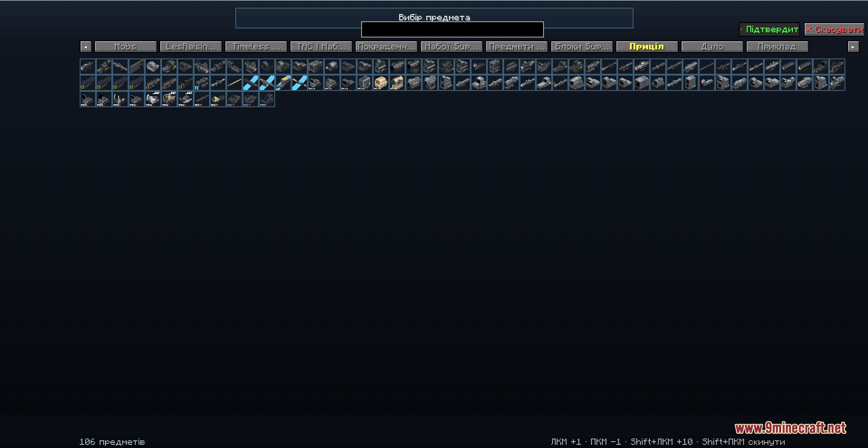Open the Предмети ... tab
868x448 pixels.
click(x=516, y=47)
